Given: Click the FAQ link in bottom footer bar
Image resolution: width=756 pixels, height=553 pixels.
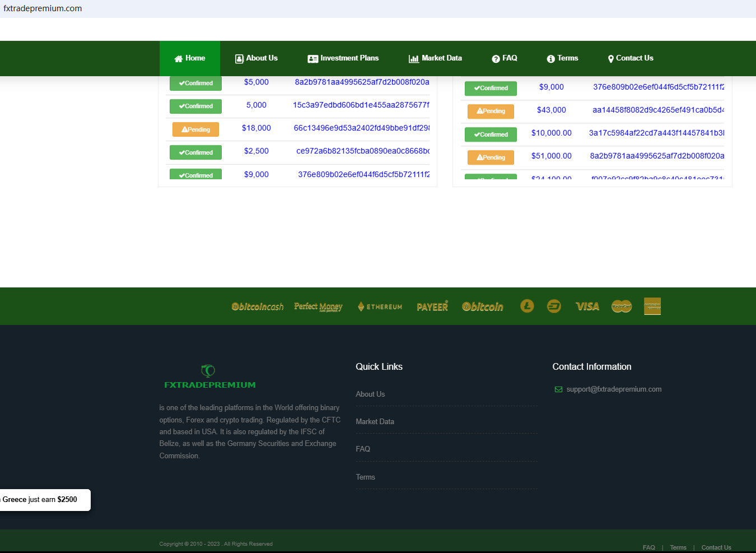Looking at the screenshot, I should (648, 547).
